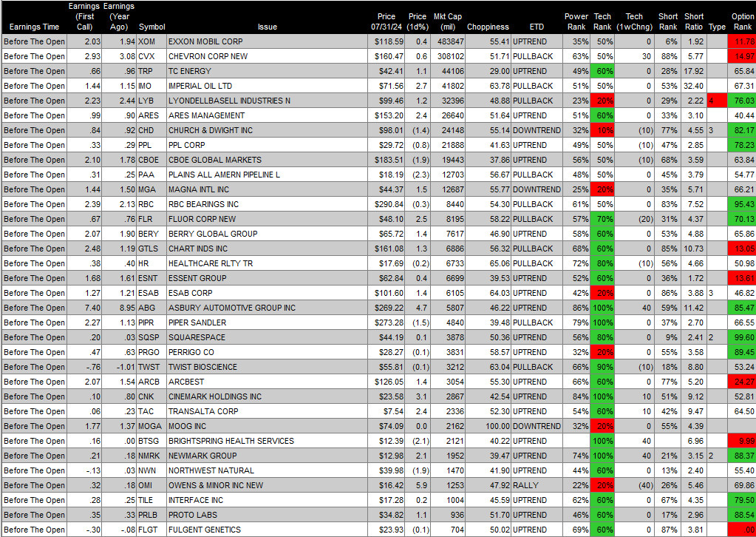The width and height of the screenshot is (756, 537).
Task: Click the Short Ratio column header
Action: 694,21
